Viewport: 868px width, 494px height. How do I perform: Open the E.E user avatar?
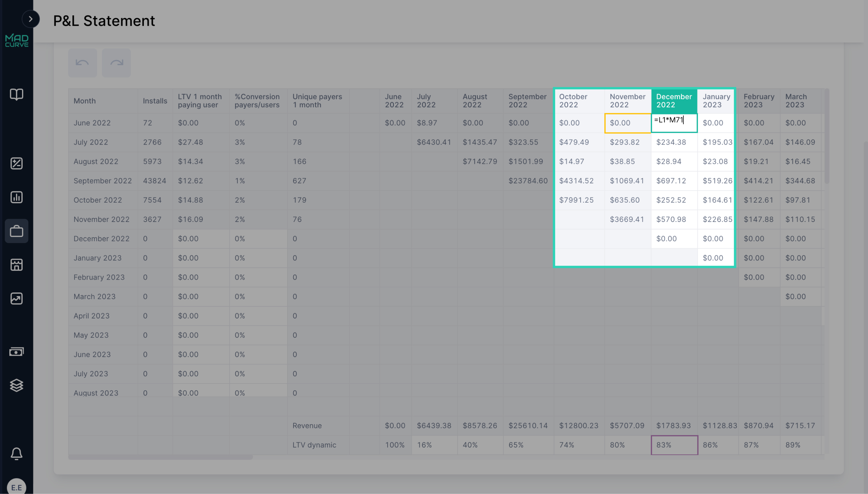tap(16, 487)
